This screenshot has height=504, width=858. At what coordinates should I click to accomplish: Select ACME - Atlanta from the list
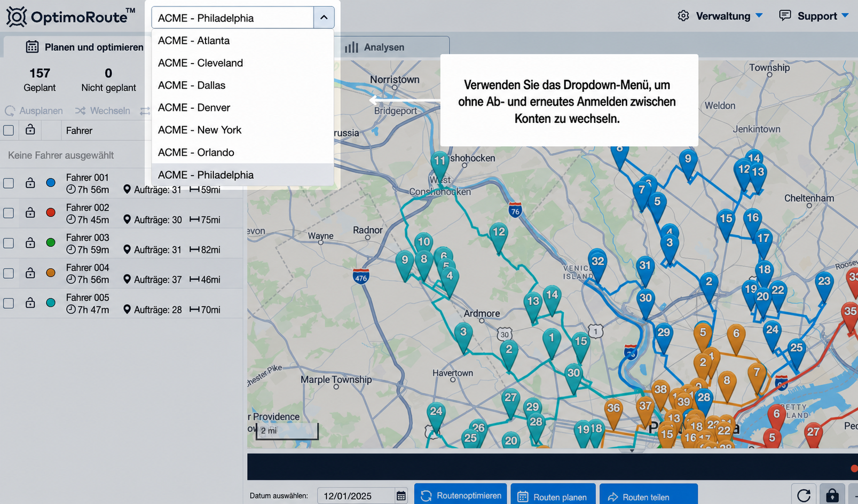[243, 41]
